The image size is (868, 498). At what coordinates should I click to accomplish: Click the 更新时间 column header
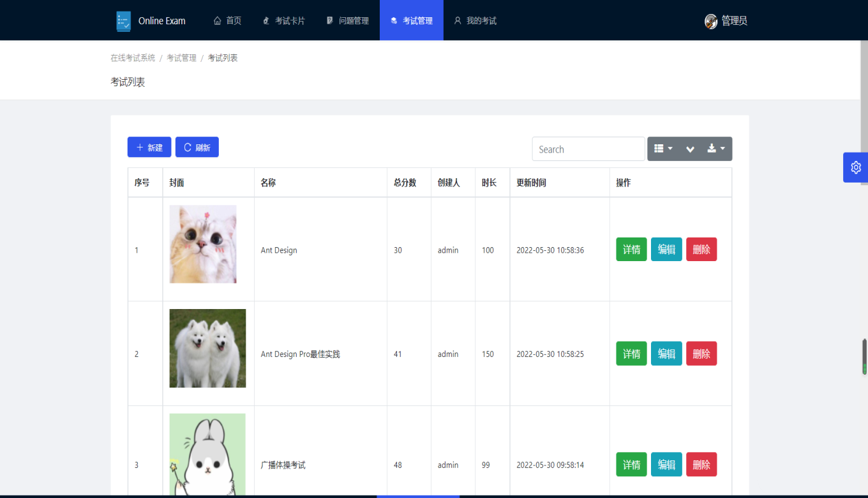(560, 183)
